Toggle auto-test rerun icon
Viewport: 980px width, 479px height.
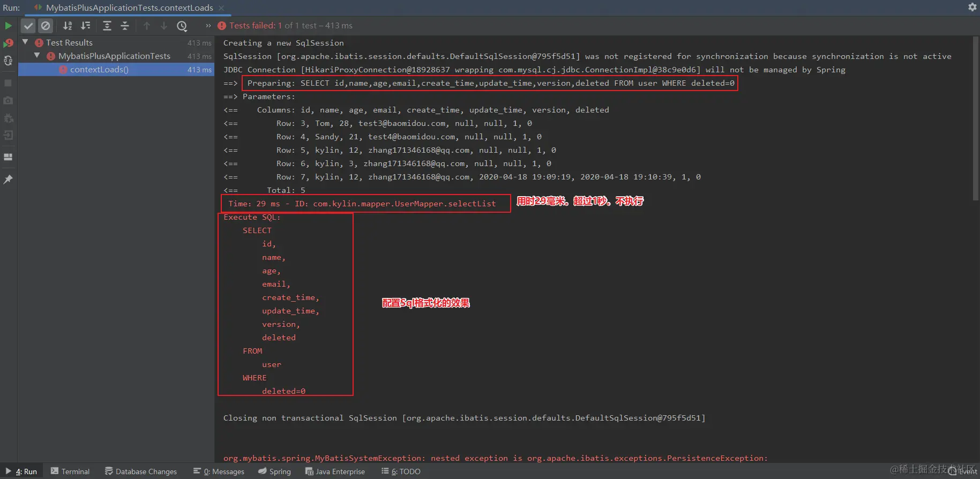click(x=8, y=61)
